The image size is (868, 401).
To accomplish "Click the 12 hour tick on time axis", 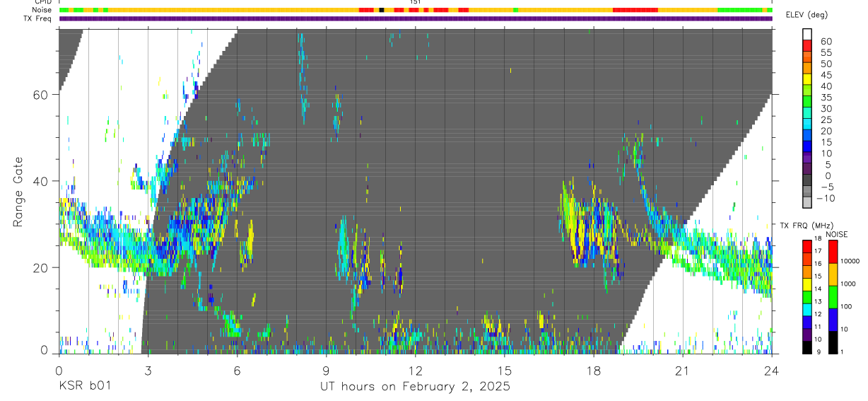I will tap(416, 371).
